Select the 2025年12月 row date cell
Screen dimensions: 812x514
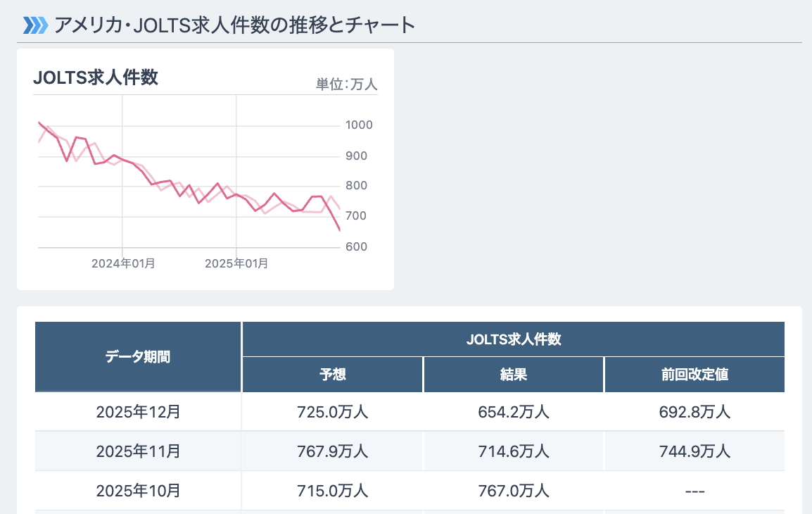tap(138, 412)
